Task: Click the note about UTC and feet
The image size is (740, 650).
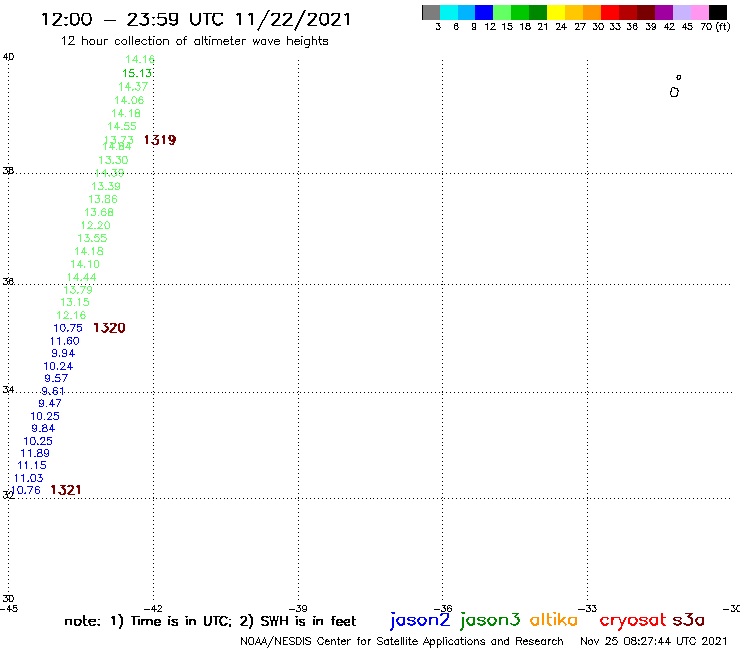Action: click(x=210, y=621)
